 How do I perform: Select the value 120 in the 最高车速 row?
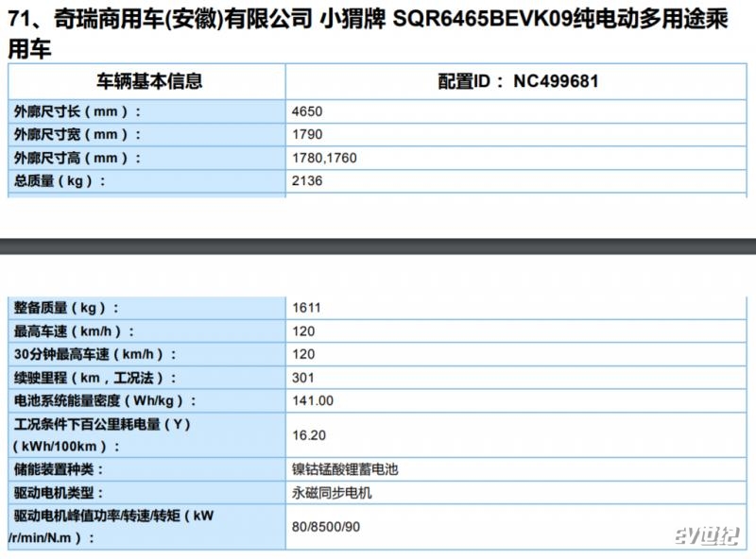click(x=303, y=331)
